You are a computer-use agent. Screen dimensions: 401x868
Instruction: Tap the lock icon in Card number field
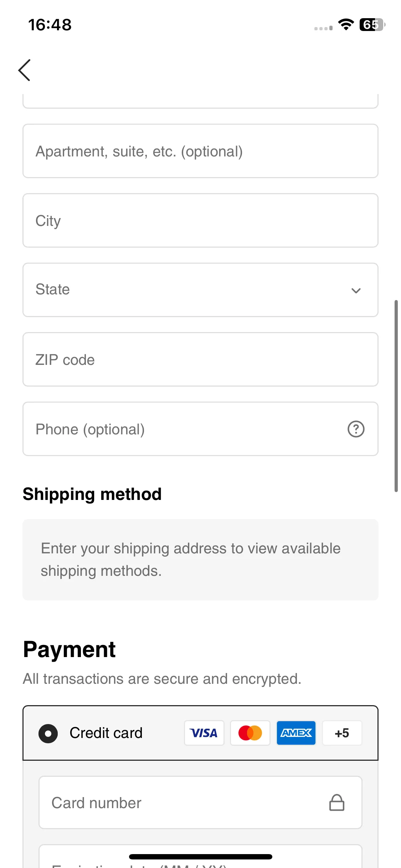(336, 802)
